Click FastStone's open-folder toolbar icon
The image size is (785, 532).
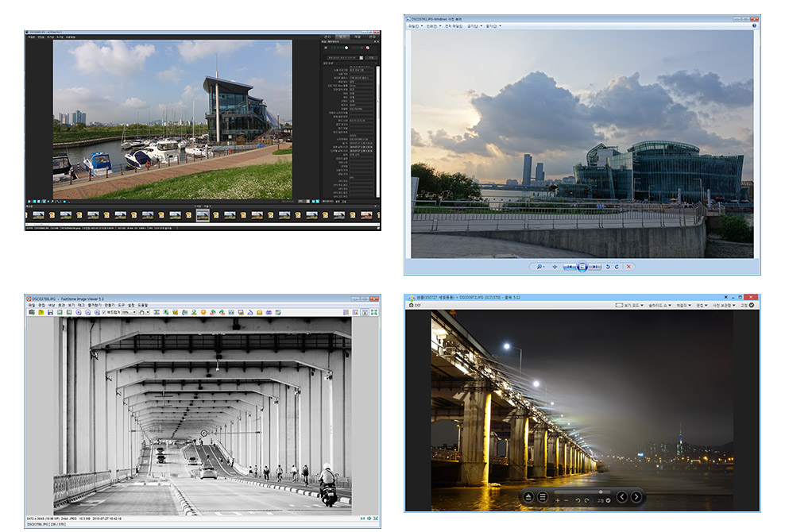(41, 312)
